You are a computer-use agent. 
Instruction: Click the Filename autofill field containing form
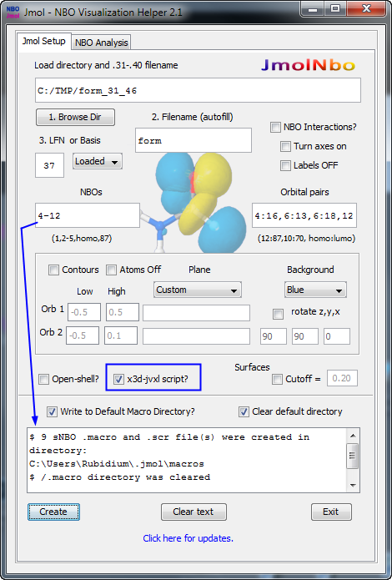click(x=193, y=140)
